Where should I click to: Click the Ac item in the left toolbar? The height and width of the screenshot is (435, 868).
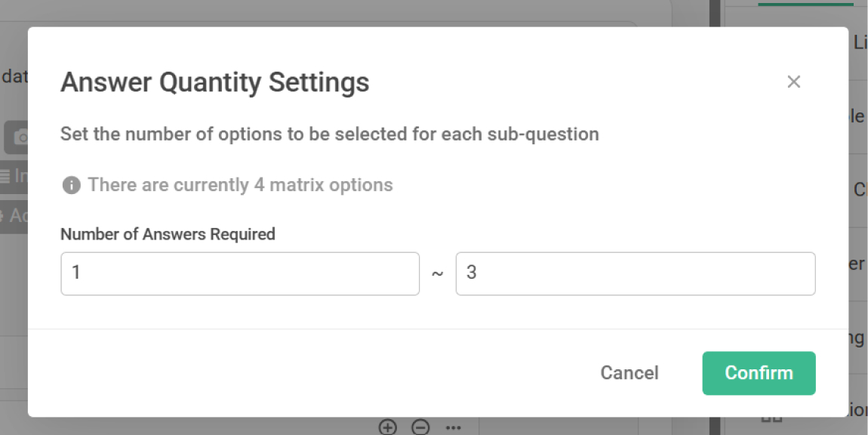pos(19,215)
